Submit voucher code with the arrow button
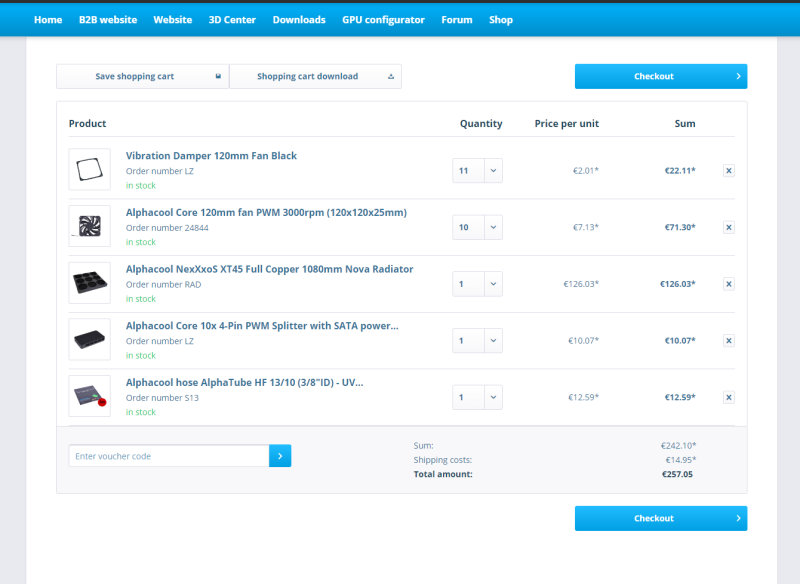 coord(280,455)
